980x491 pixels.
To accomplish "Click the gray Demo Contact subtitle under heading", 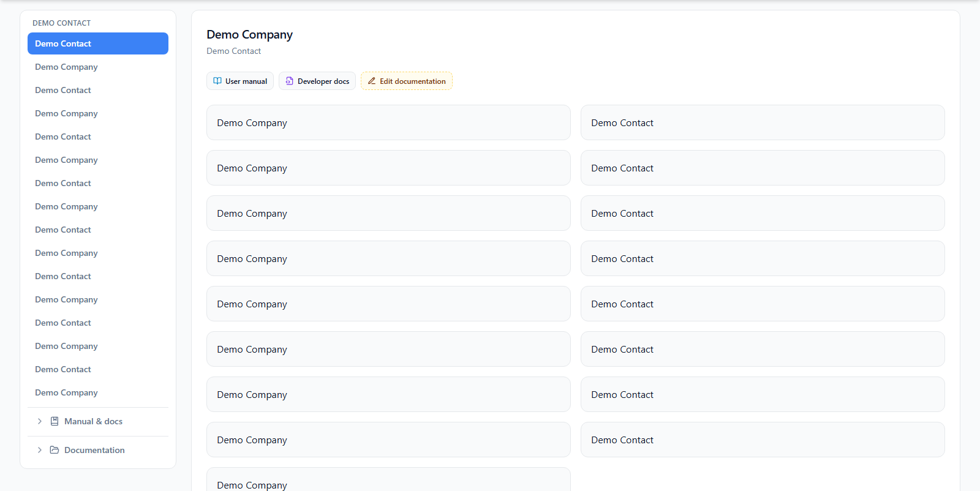I will click(233, 51).
